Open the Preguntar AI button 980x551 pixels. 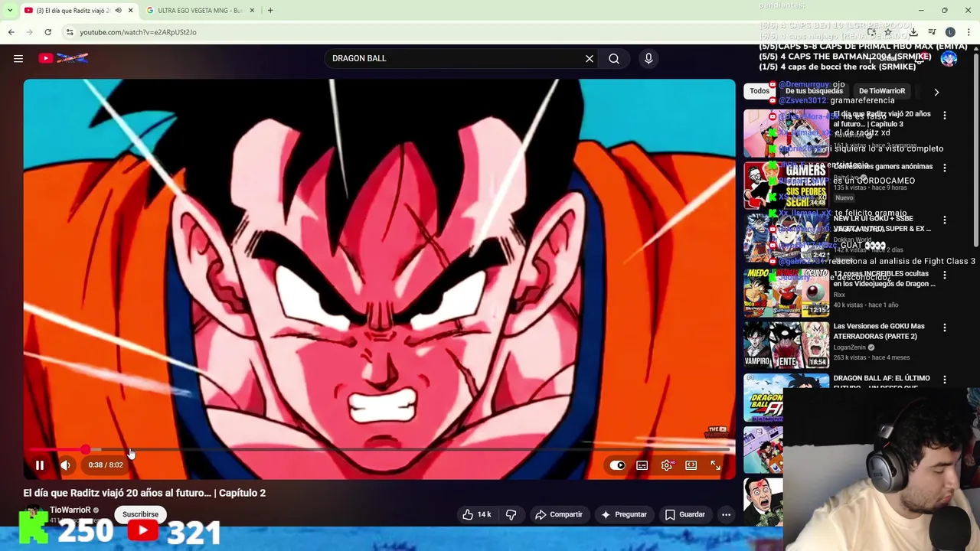(624, 514)
